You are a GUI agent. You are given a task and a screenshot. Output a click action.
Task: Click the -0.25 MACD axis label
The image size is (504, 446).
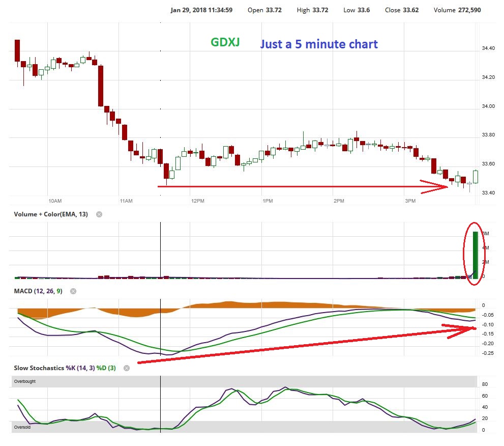[x=488, y=353]
